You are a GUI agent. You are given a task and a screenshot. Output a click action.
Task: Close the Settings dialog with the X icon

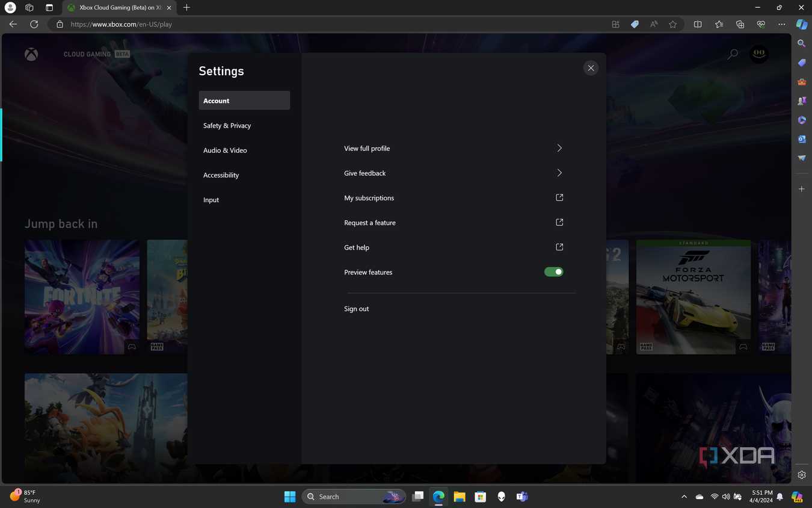(x=591, y=68)
